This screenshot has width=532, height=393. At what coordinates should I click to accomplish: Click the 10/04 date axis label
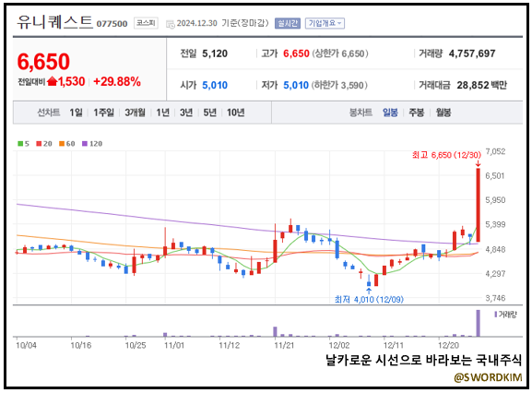(x=26, y=345)
